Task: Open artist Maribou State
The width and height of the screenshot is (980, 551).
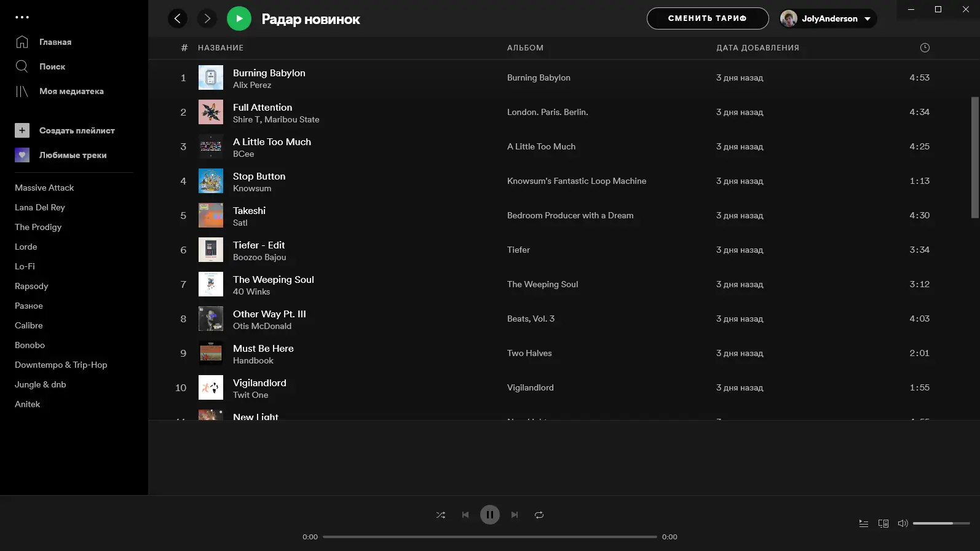Action: [292, 120]
